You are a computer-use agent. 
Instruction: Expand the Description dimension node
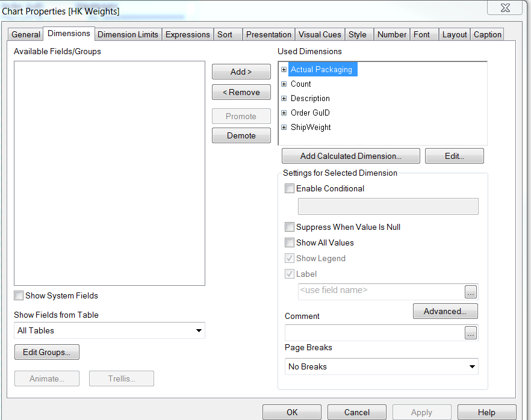[284, 98]
